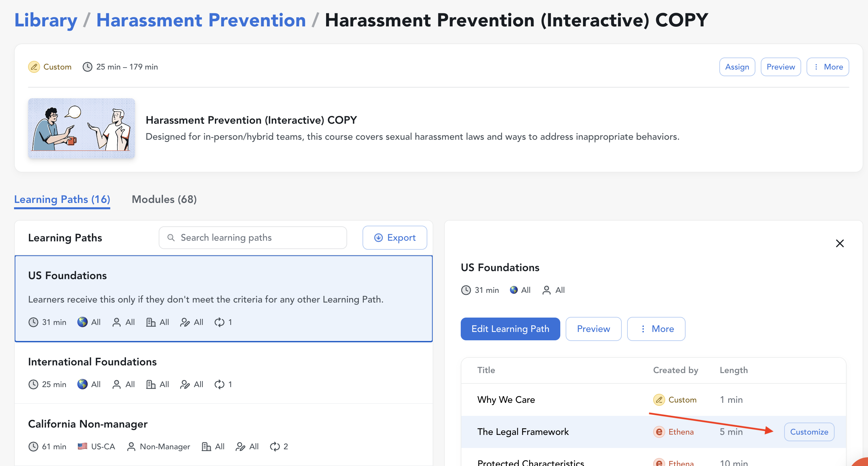868x466 pixels.
Task: Open the top More options menu
Action: [x=828, y=67]
